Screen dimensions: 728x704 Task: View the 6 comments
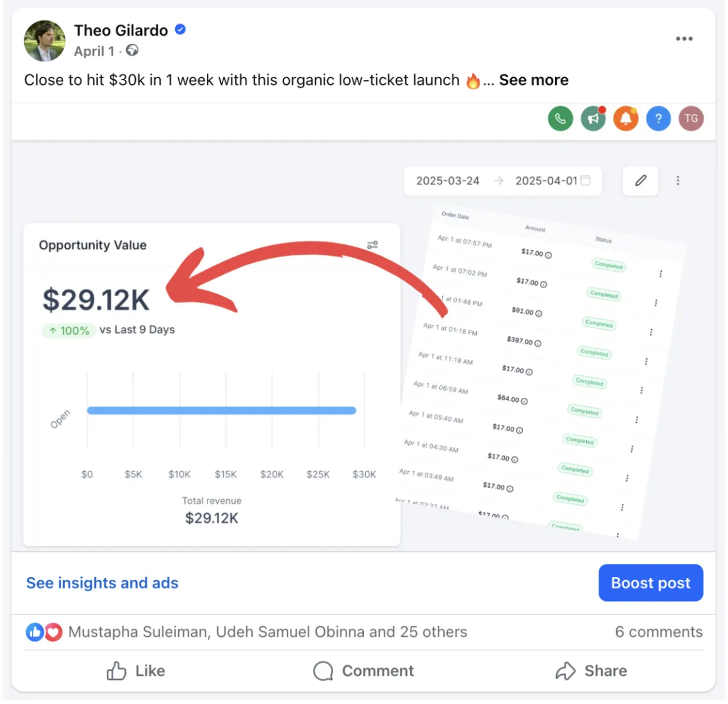pos(659,632)
